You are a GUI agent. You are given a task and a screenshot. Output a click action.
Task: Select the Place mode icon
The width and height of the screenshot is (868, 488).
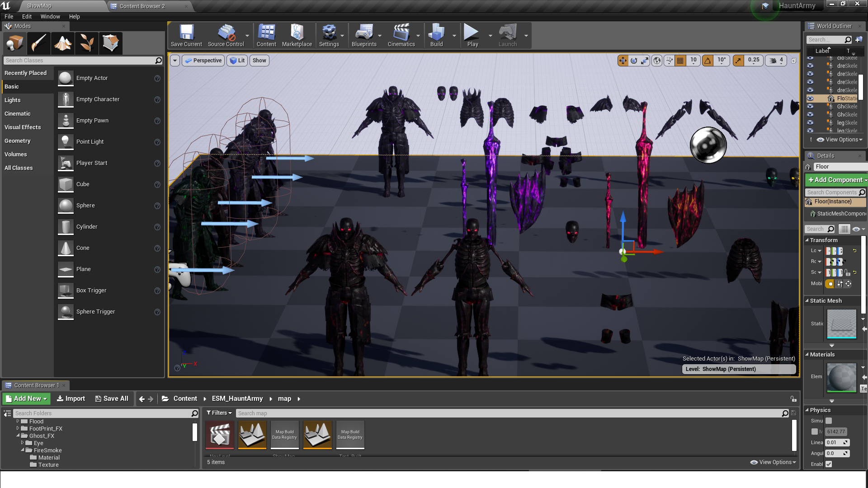pos(14,43)
